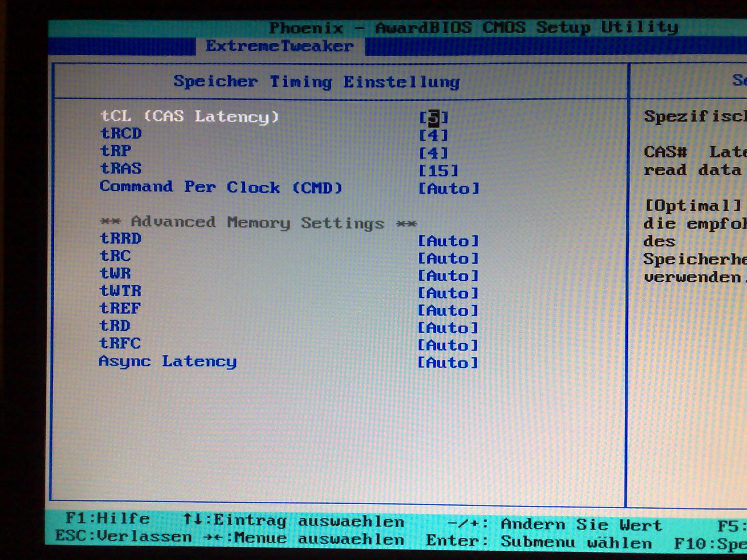Change the tRAS value [15]
Viewport: 747px width, 560px height.
click(438, 170)
